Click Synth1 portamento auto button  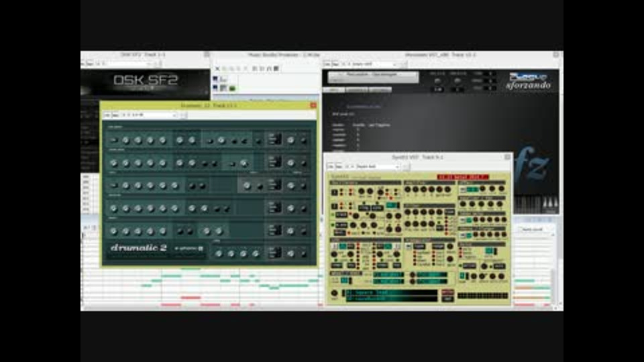click(499, 266)
